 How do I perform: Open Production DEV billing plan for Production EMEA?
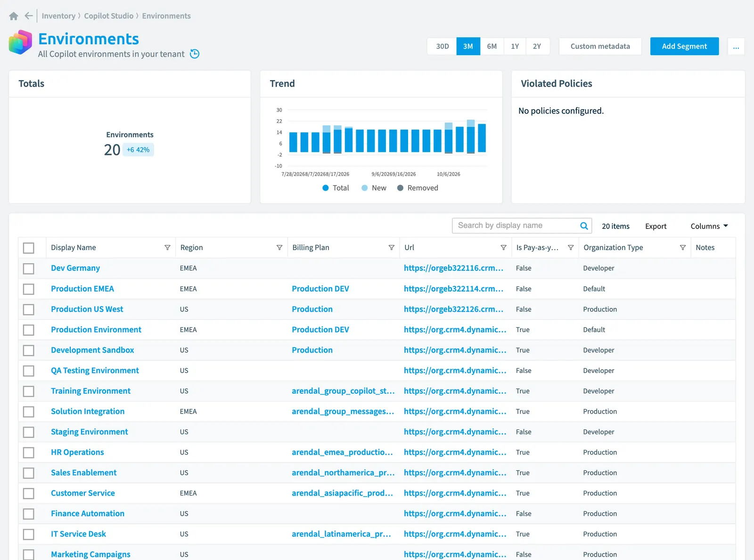(x=320, y=289)
